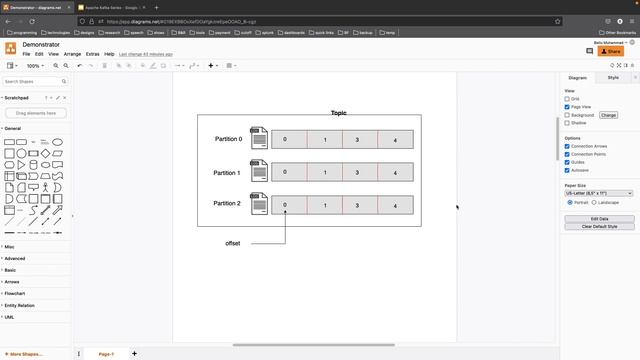Click the line color pencil icon
Screen dimensions: 640x360
153,65
